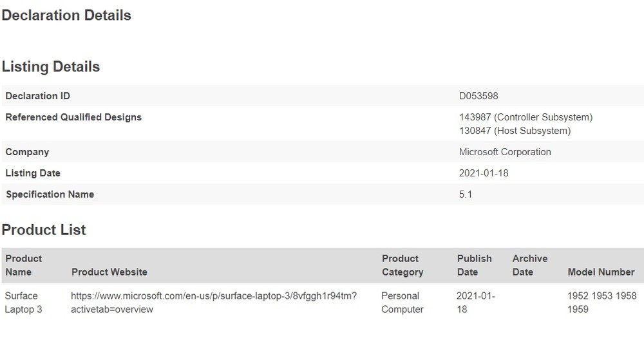644x338 pixels.
Task: Click the Archive Date column header
Action: (x=529, y=265)
